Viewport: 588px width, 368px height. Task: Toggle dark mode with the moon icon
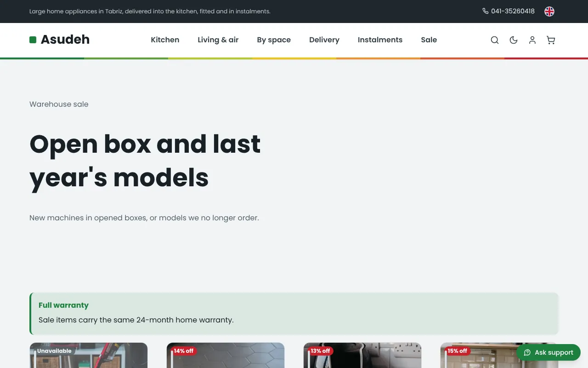click(514, 40)
